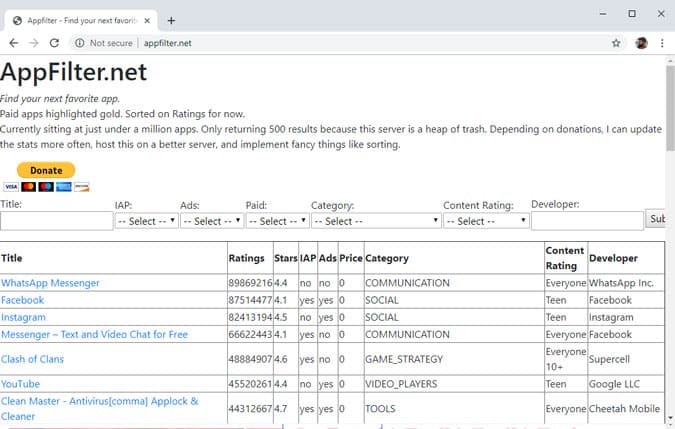Expand the Ads select dropdown
Image resolution: width=675 pixels, height=429 pixels.
click(x=211, y=221)
